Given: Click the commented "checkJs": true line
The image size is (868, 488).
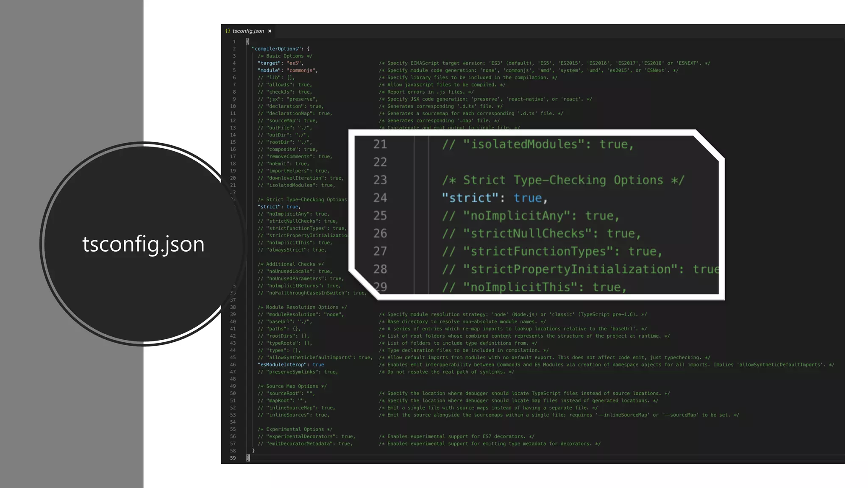Looking at the screenshot, I should pos(285,92).
